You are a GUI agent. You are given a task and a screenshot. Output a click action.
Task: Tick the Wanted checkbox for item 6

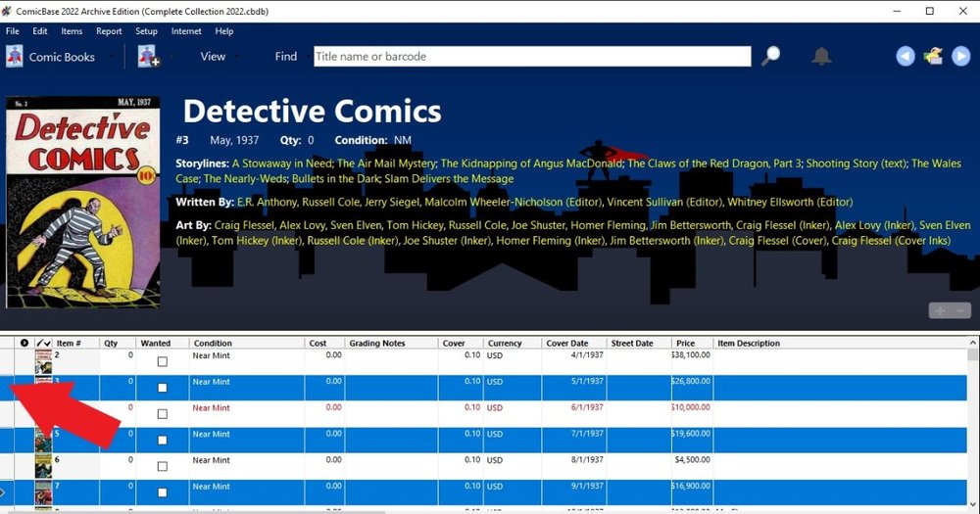pos(163,466)
